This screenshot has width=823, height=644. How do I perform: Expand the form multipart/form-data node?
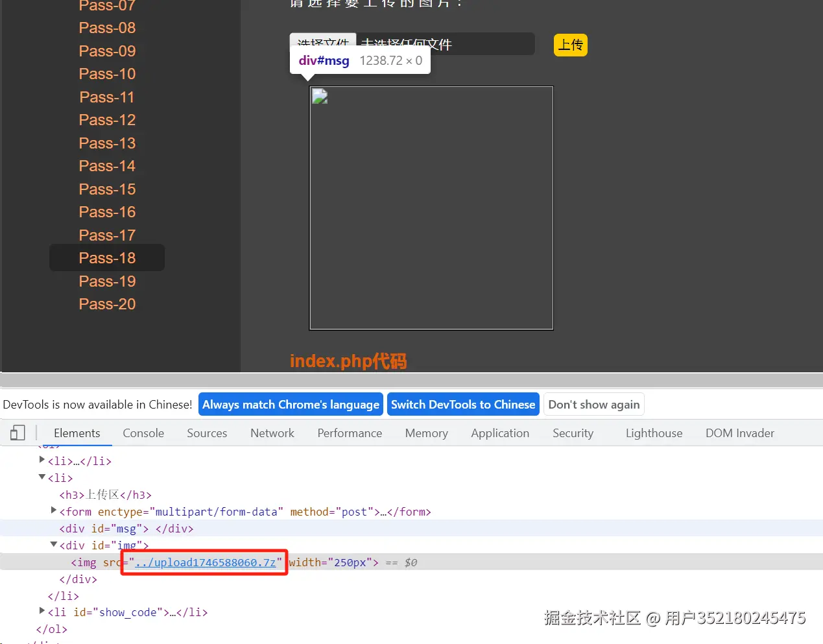pos(54,510)
